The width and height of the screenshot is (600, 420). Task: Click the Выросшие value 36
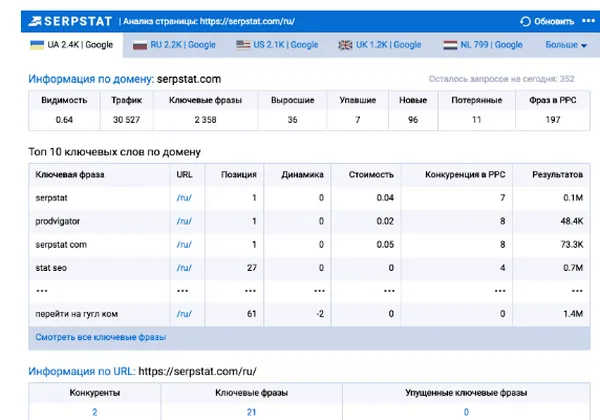tap(292, 120)
